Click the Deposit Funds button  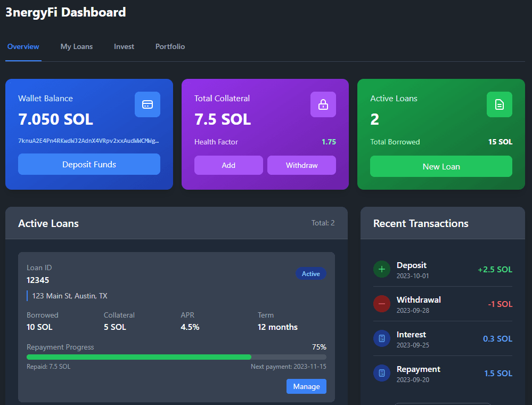point(89,164)
